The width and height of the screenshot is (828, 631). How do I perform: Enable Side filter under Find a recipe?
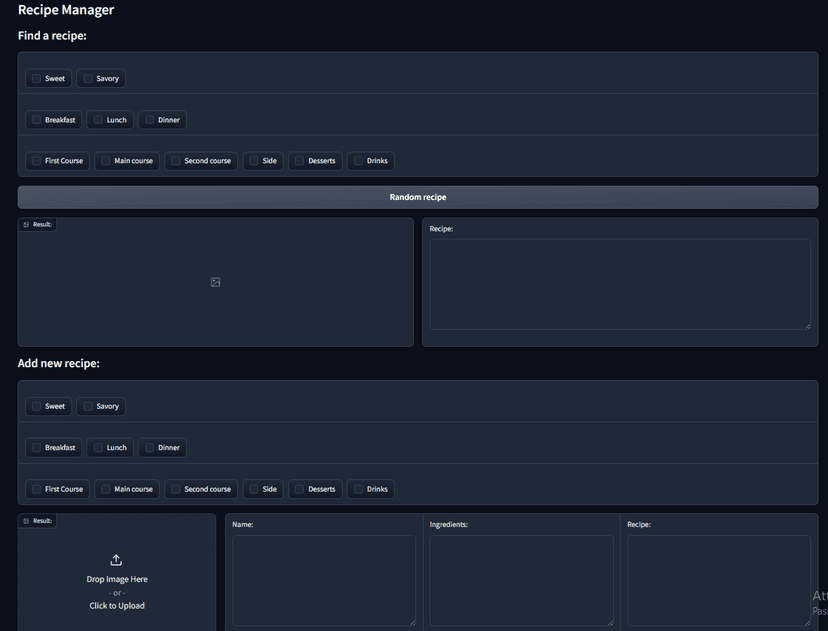(x=253, y=161)
